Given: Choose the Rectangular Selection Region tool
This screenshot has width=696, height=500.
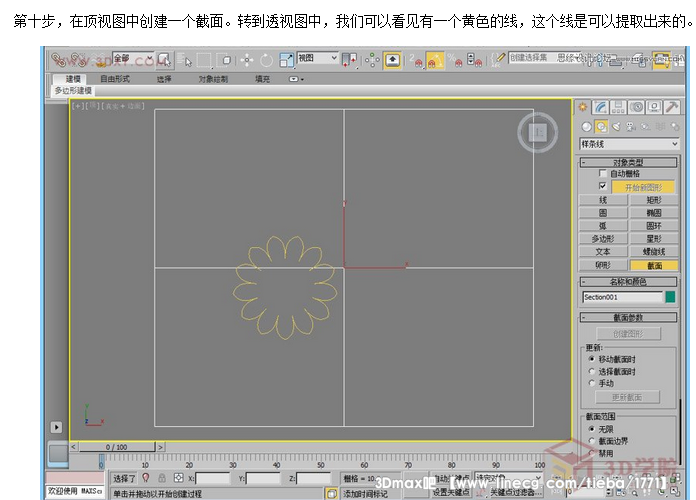Looking at the screenshot, I should [x=205, y=60].
